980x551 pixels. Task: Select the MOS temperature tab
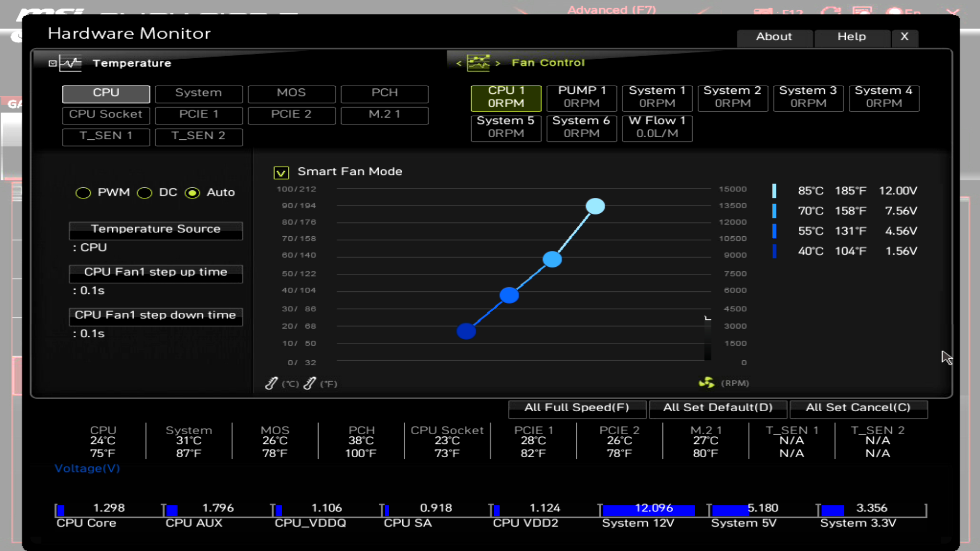pos(291,93)
